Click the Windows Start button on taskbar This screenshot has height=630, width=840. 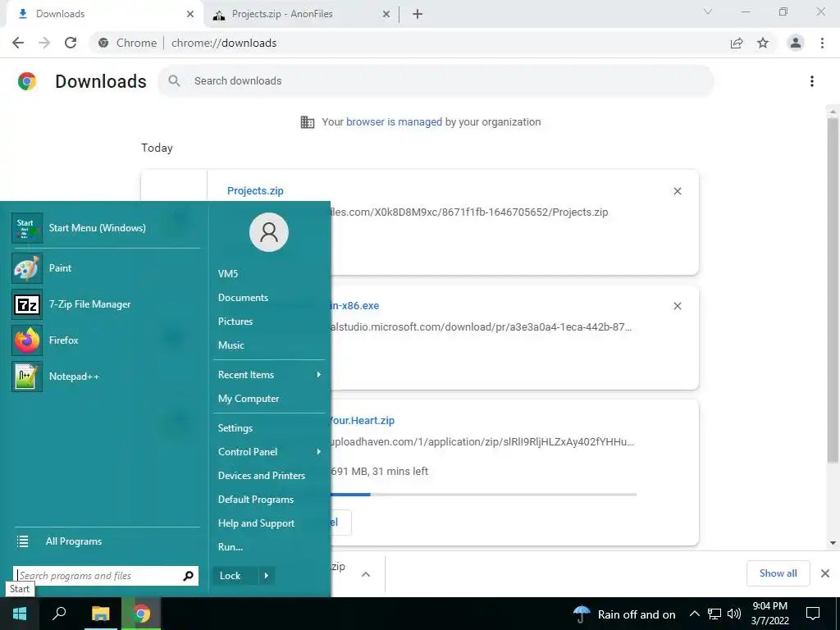(x=20, y=614)
